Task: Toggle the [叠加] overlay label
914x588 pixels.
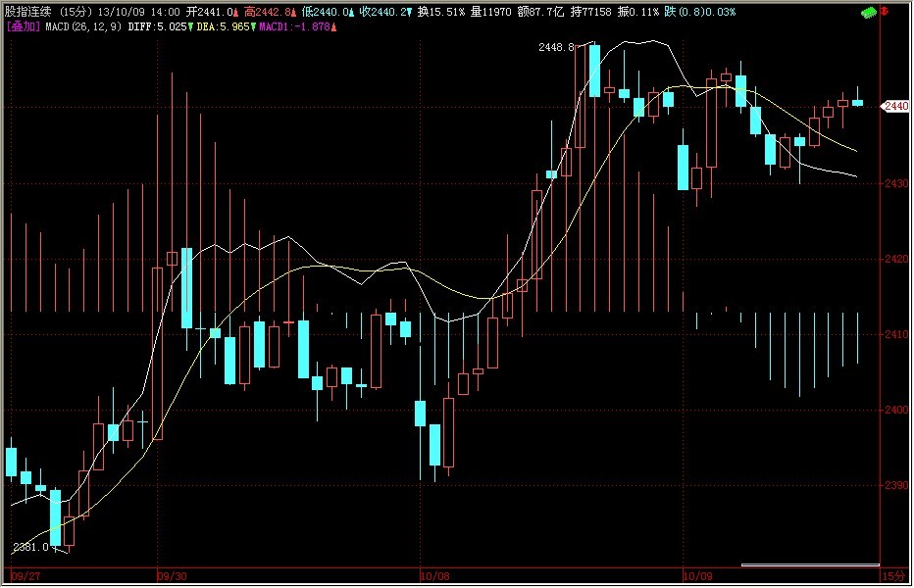Action: [23, 26]
